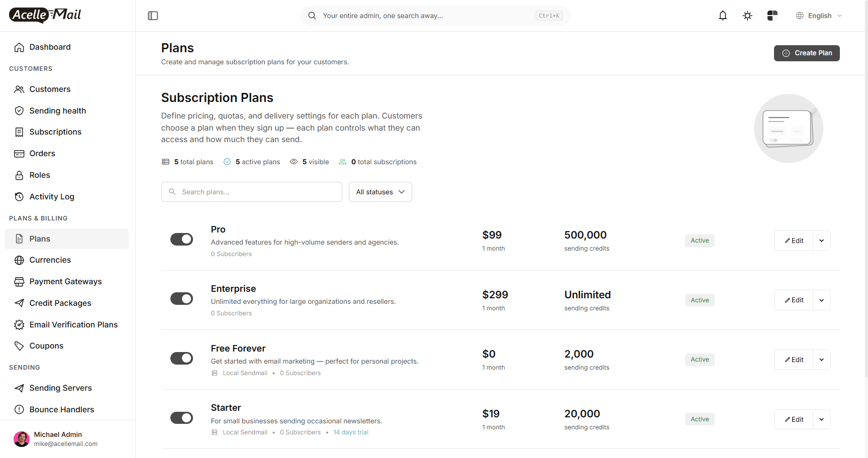Viewport: 868px width, 458px height.
Task: Click the Roles lock icon
Action: 19,175
